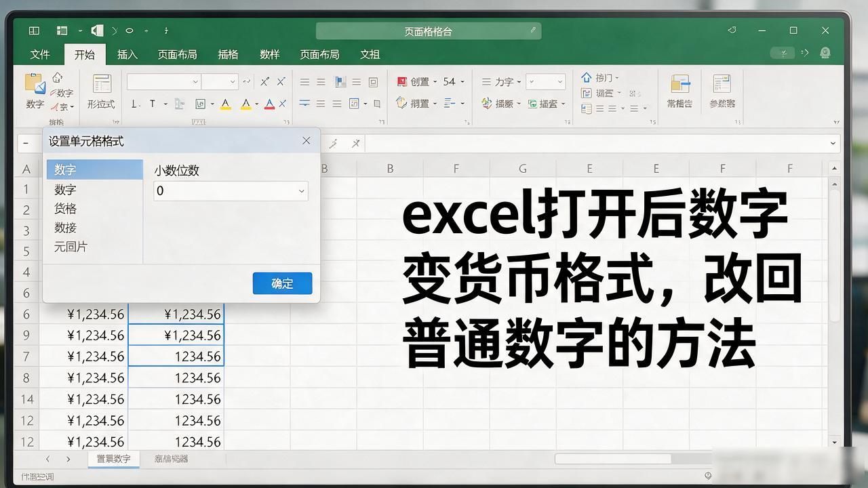Open the small combo box right of 力字
The height and width of the screenshot is (488, 868).
tap(546, 81)
